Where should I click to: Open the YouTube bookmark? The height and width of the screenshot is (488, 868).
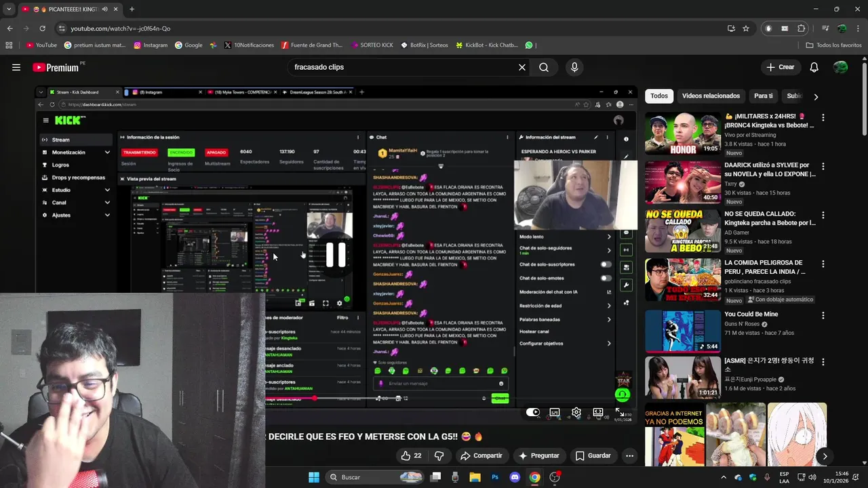[41, 45]
